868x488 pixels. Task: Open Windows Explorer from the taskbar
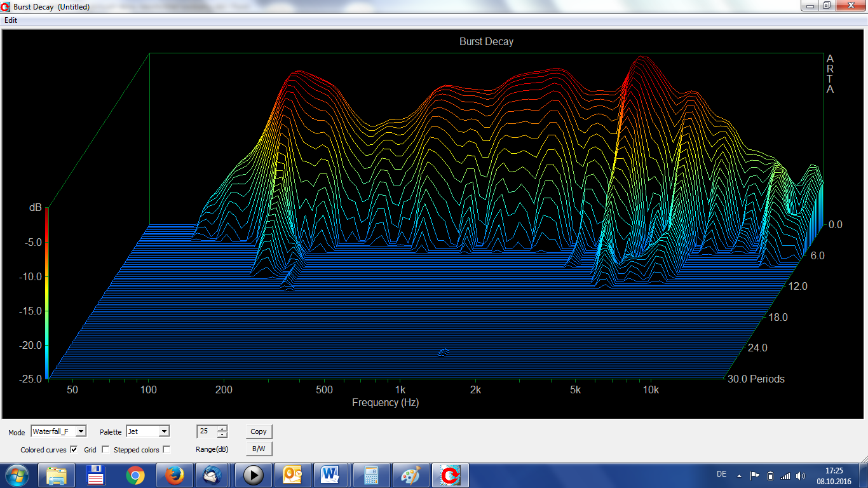pos(57,475)
